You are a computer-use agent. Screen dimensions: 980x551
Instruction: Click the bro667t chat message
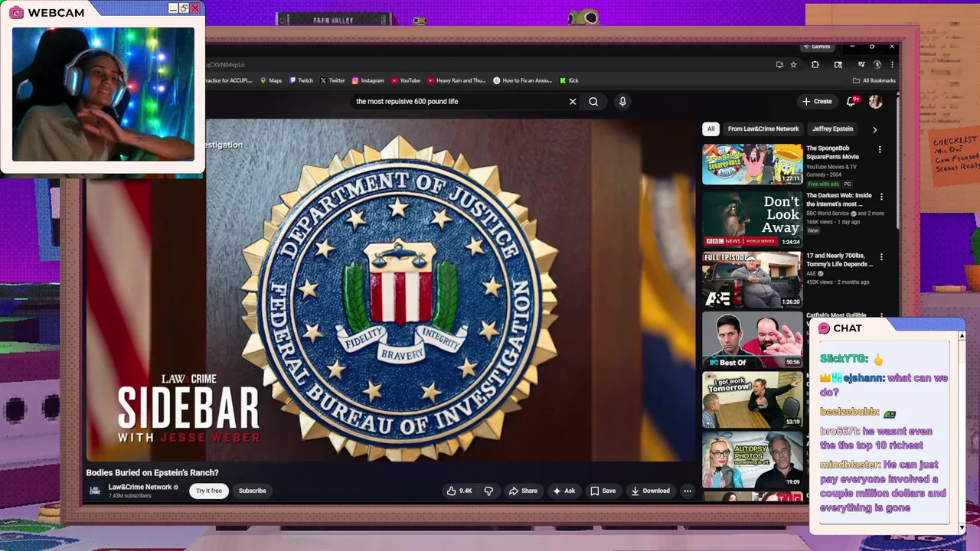[877, 438]
